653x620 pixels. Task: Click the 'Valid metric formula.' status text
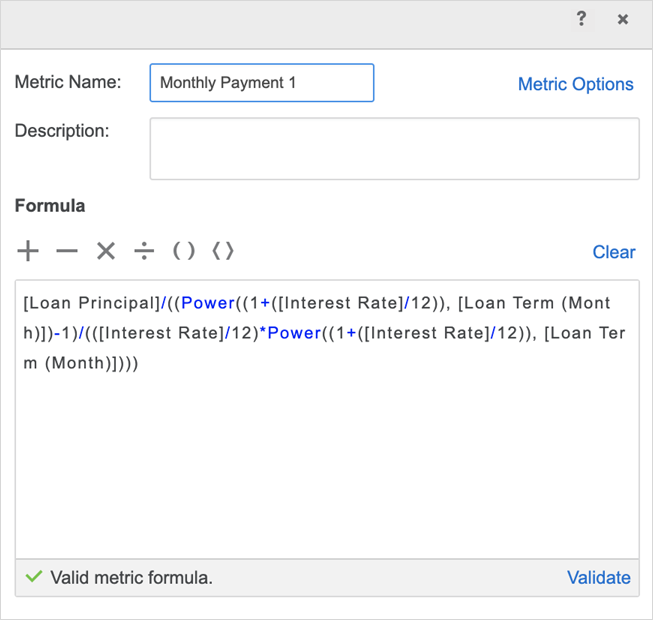(131, 577)
